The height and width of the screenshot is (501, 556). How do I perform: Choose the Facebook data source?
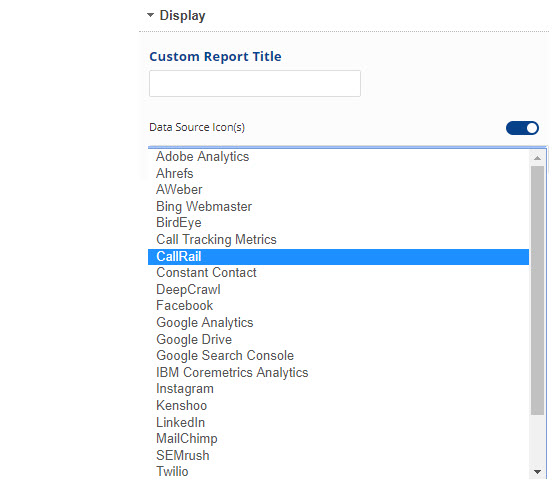[338, 306]
